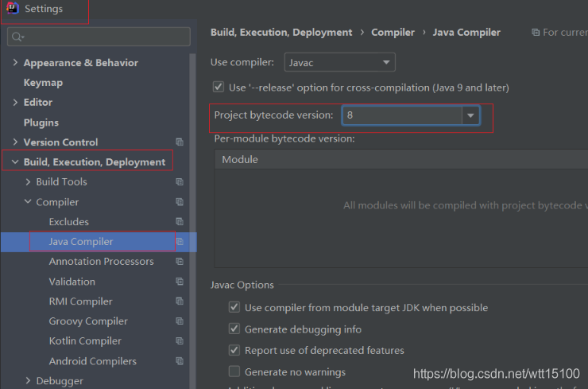Open Plugins settings page
The width and height of the screenshot is (588, 389).
pos(41,123)
